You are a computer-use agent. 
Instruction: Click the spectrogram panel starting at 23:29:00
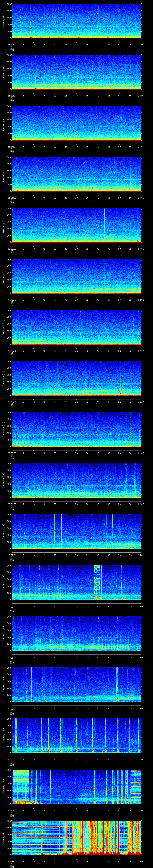click(x=77, y=378)
